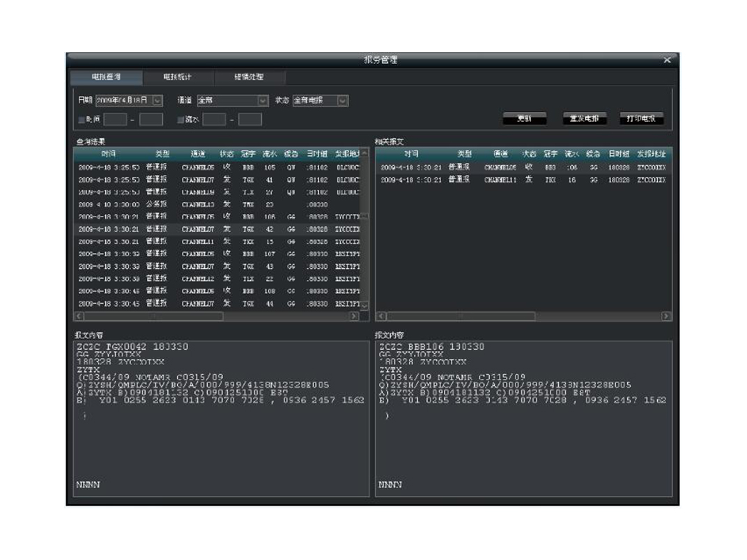Click the related messages scroll-right arrow
This screenshot has width=747, height=560.
666,316
